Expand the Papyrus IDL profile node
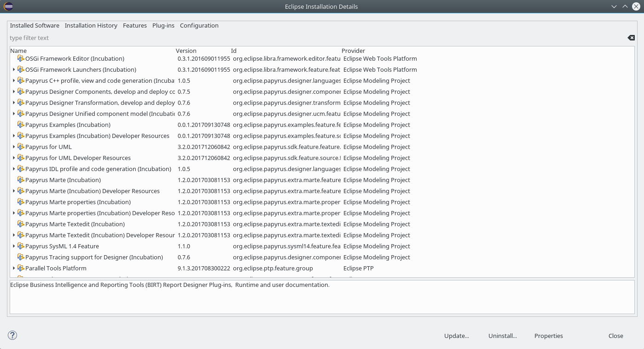The image size is (644, 349). click(14, 169)
